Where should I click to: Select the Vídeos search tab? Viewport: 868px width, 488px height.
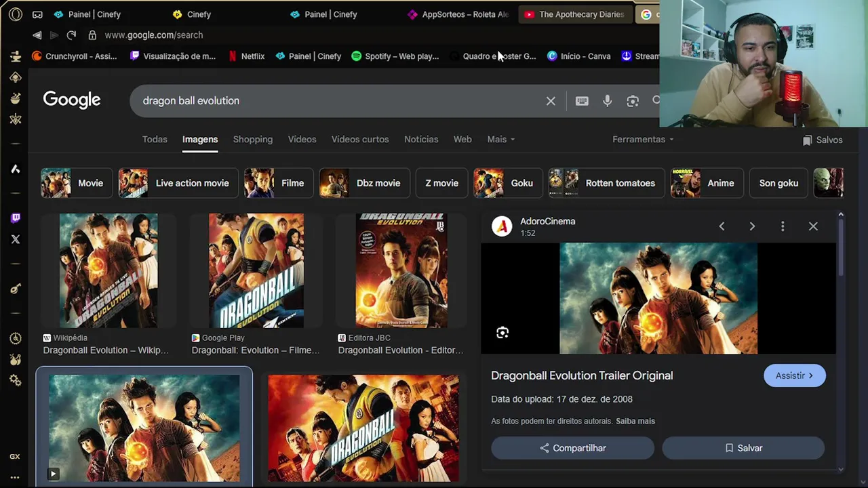[302, 139]
